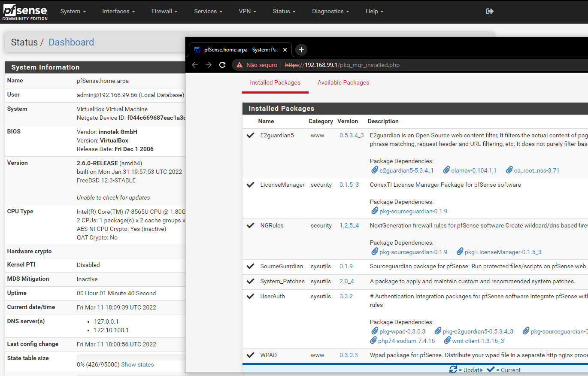The width and height of the screenshot is (588, 376).
Task: Click the checkmark icon beside System_Patches
Action: coord(250,281)
